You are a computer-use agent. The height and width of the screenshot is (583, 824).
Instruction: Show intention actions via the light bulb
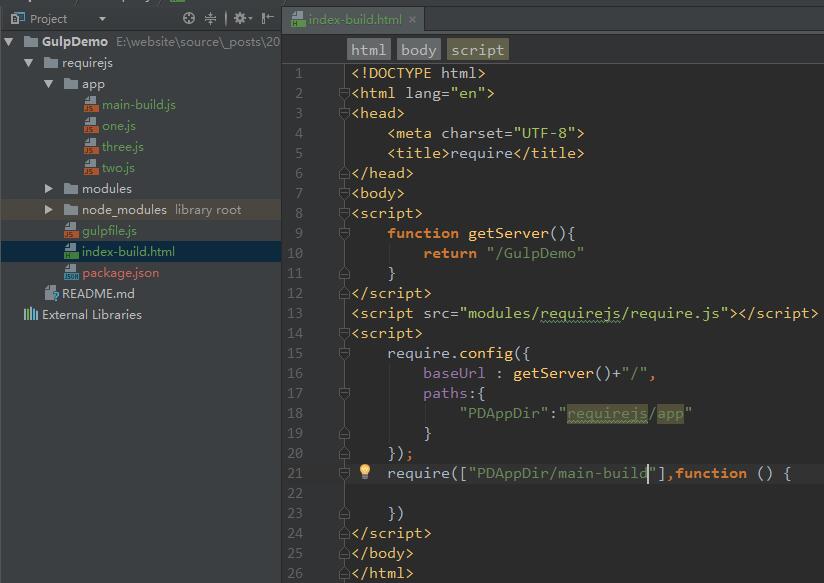coord(365,471)
